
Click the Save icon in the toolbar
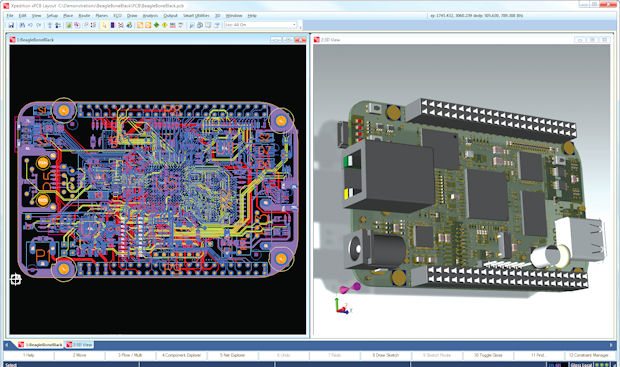[x=11, y=25]
